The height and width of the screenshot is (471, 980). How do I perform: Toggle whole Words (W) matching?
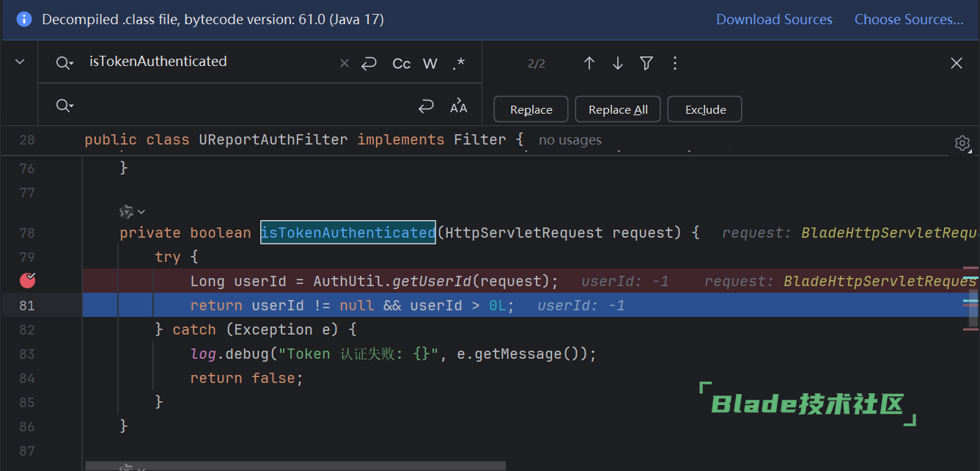pos(430,64)
